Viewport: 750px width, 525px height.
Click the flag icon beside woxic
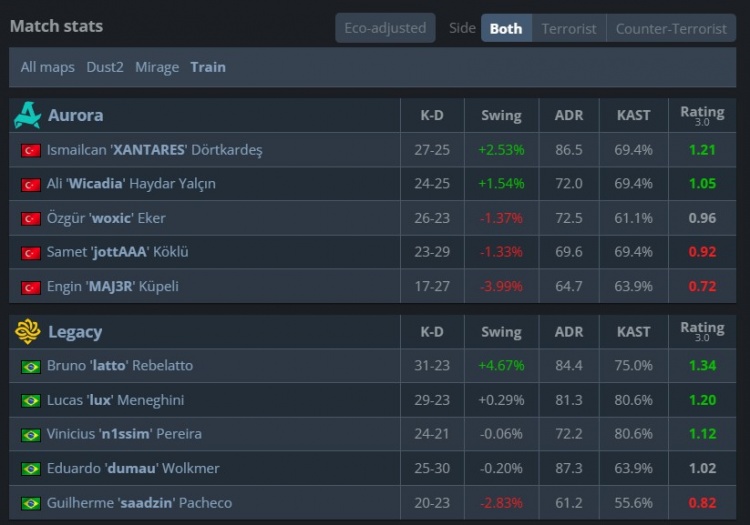coord(30,218)
